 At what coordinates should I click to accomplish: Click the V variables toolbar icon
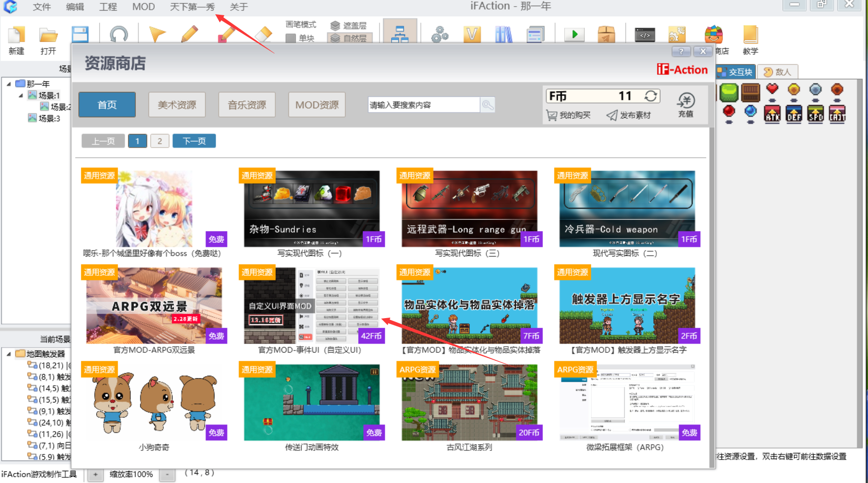(x=473, y=35)
